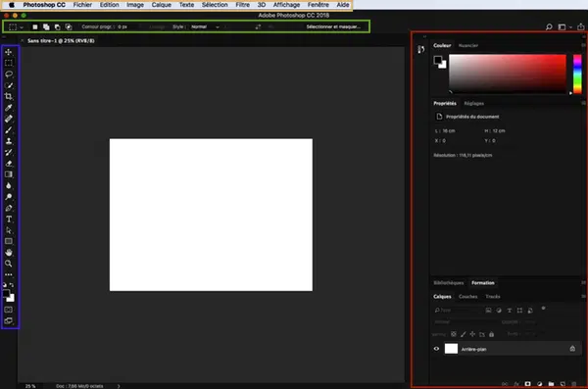Open the Image menu
Image resolution: width=588 pixels, height=389 pixels.
coord(135,5)
